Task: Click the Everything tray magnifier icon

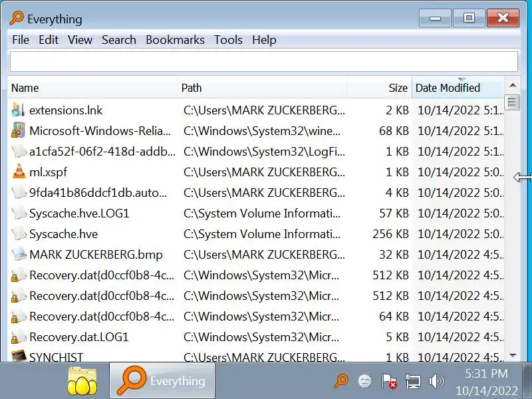Action: click(341, 380)
